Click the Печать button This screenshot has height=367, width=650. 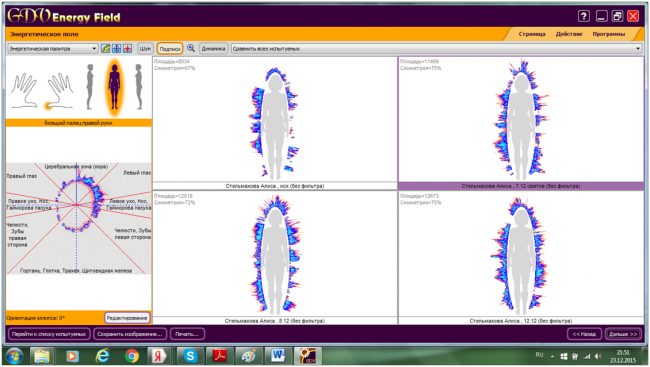[187, 334]
